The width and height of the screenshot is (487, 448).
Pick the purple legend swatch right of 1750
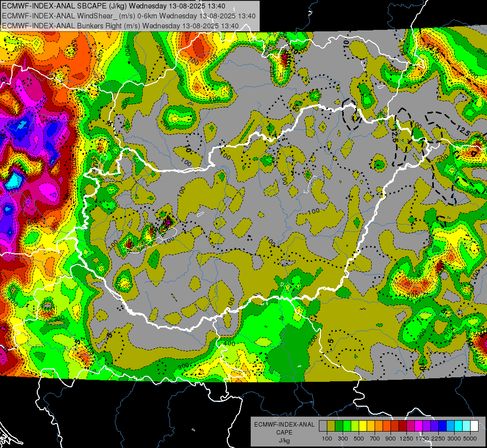click(426, 426)
